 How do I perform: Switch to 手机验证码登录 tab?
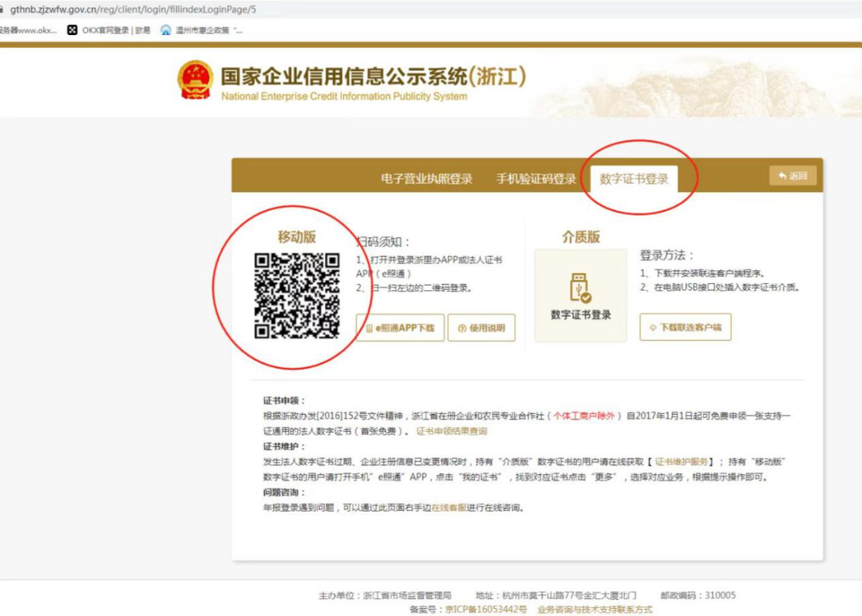536,179
